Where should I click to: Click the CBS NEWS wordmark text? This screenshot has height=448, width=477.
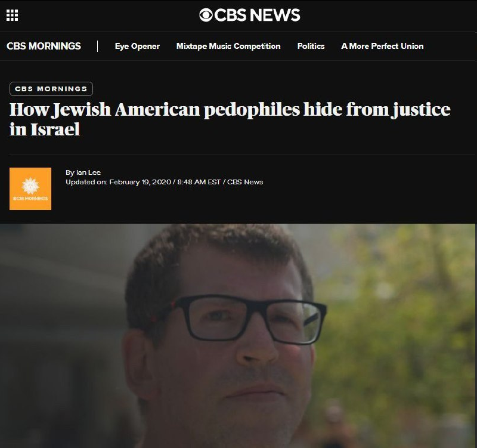click(257, 15)
